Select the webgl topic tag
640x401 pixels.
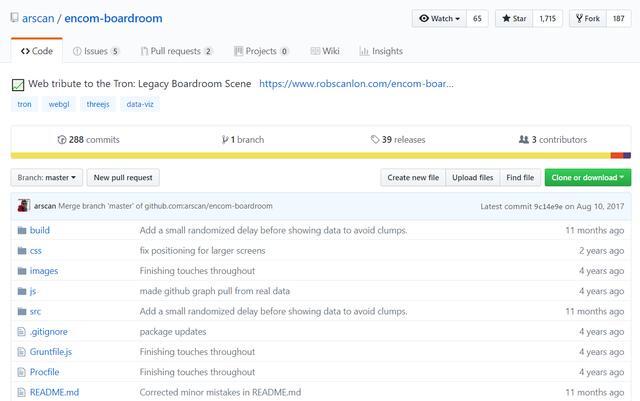(x=59, y=104)
